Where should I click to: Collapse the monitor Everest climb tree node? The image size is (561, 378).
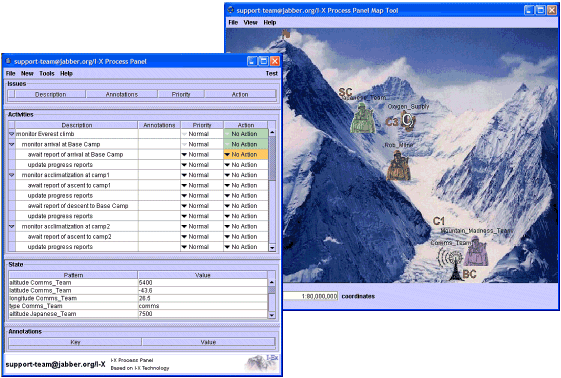coord(11,134)
